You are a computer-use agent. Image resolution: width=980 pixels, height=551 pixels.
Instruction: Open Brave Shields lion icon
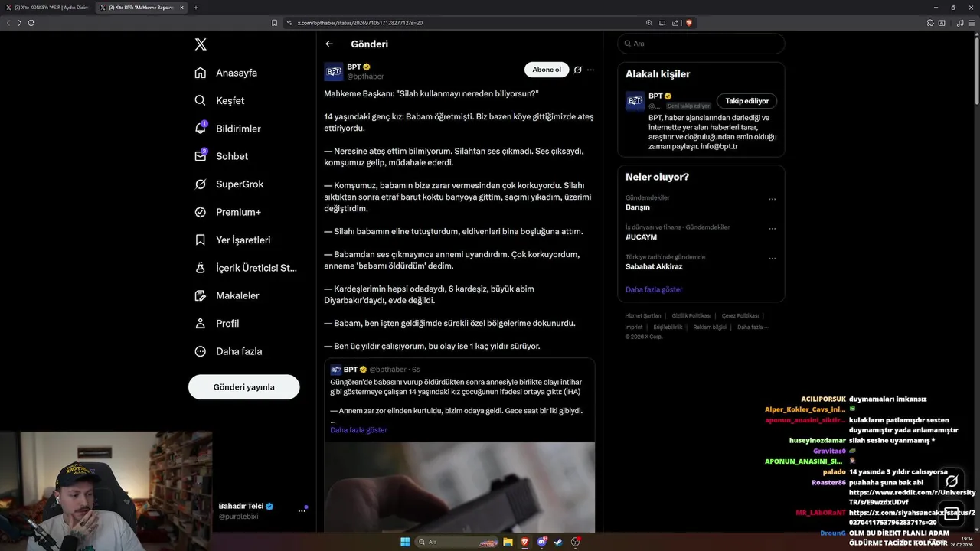pyautogui.click(x=689, y=23)
